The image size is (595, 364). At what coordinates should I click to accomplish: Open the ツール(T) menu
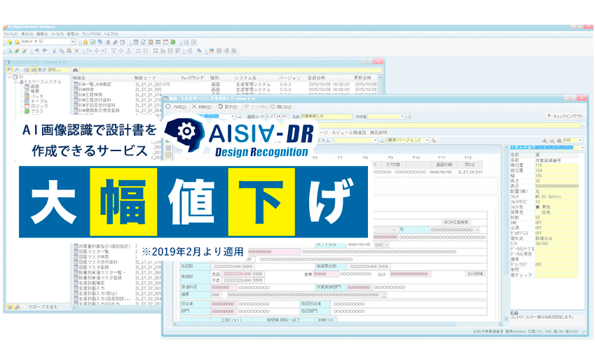57,34
